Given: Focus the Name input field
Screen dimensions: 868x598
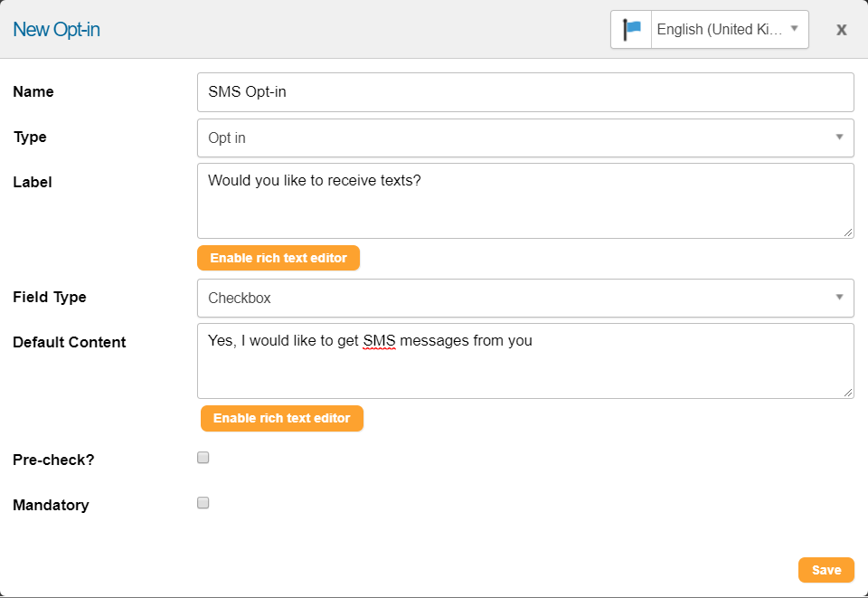Looking at the screenshot, I should (525, 92).
